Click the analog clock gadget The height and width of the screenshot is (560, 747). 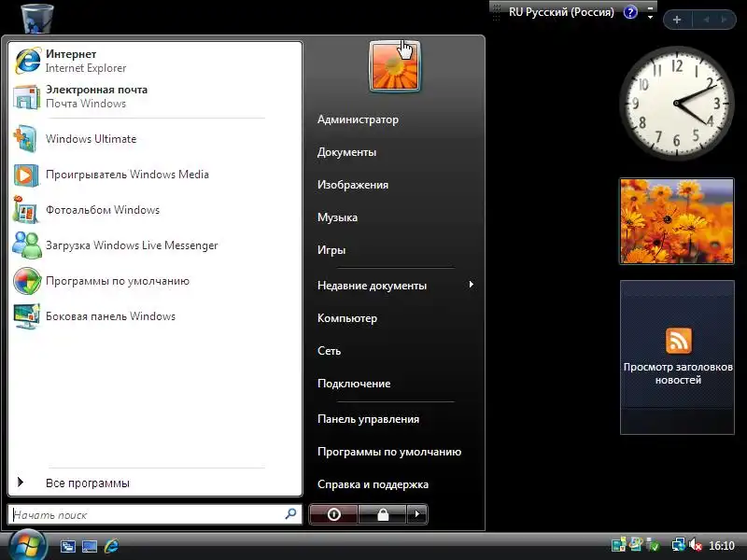676,103
